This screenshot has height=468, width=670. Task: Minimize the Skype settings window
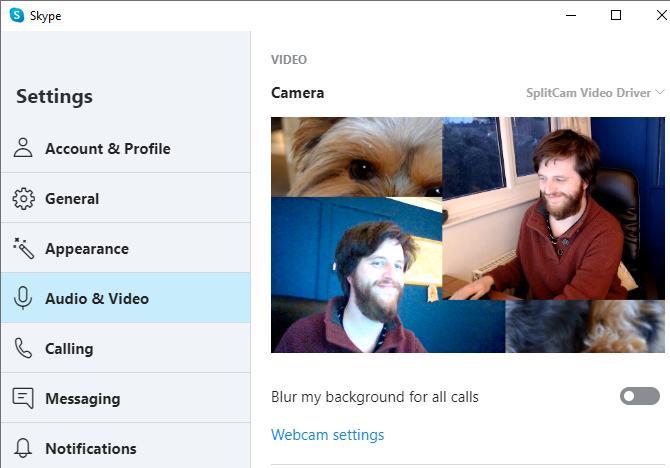(x=570, y=15)
